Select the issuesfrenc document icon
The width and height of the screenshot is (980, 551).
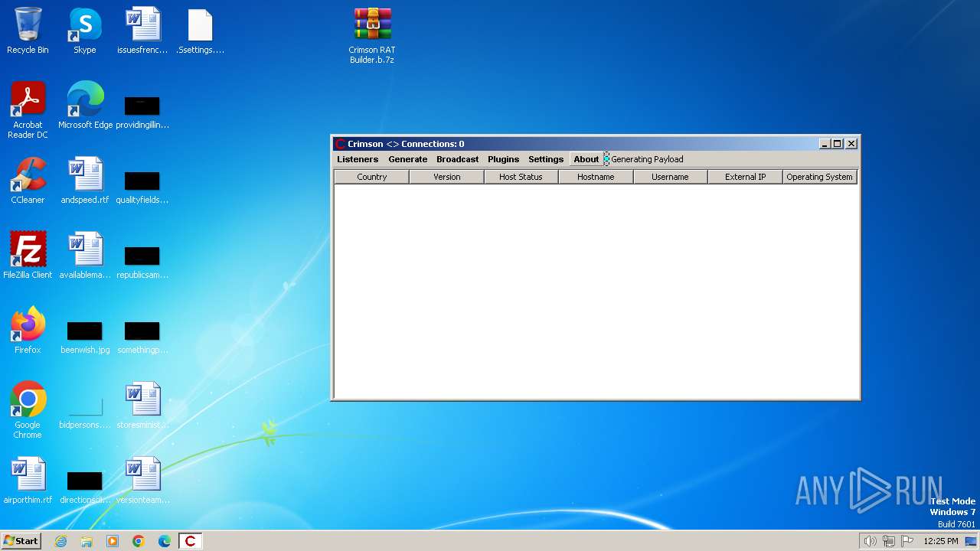[x=142, y=31]
